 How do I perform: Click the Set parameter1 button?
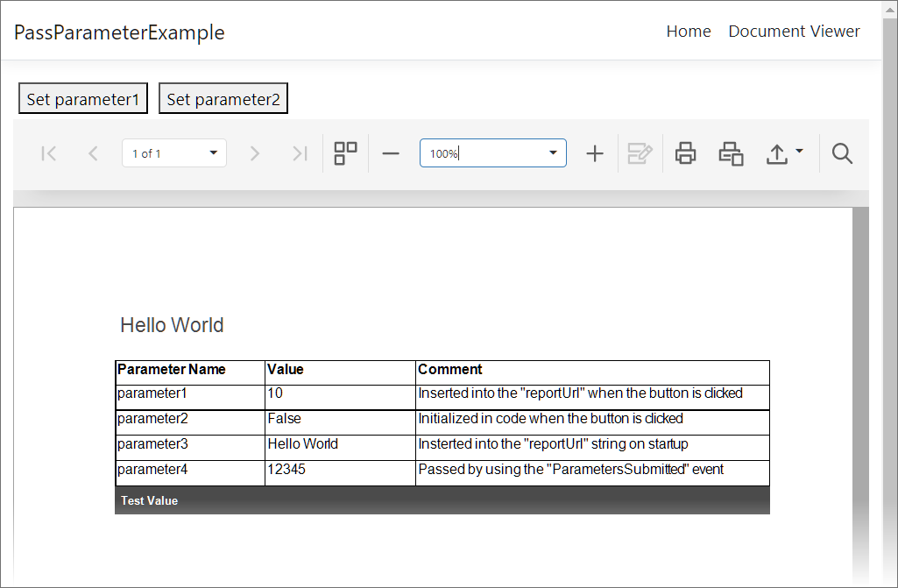tap(82, 98)
